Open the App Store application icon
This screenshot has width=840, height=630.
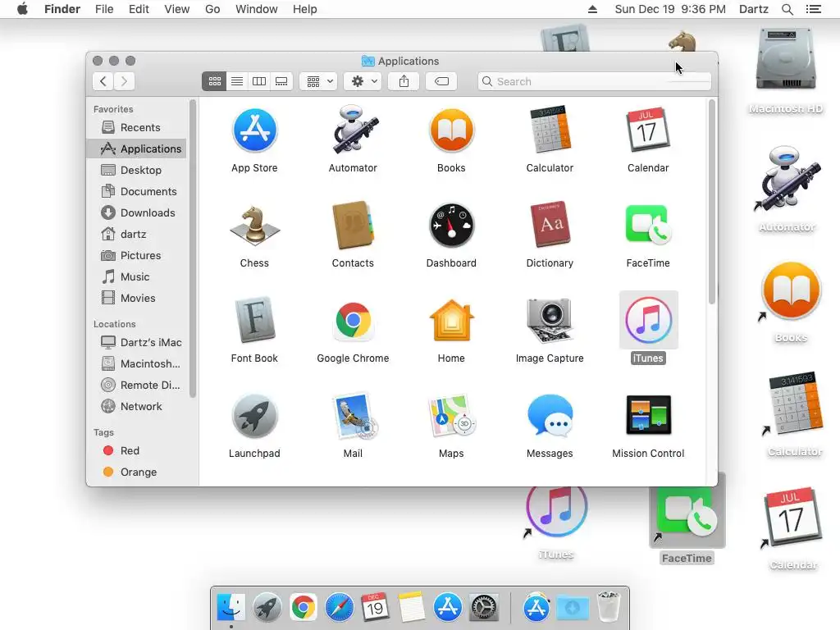click(x=254, y=130)
